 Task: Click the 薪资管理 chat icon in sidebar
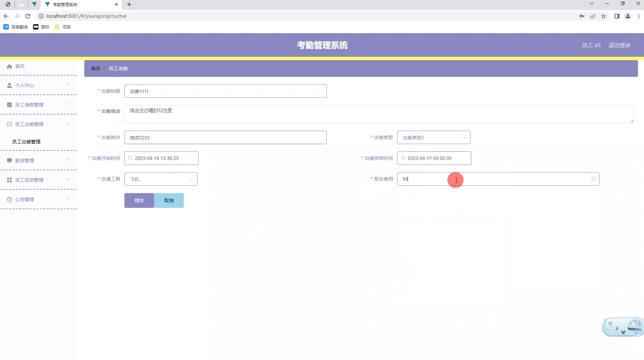coord(9,160)
